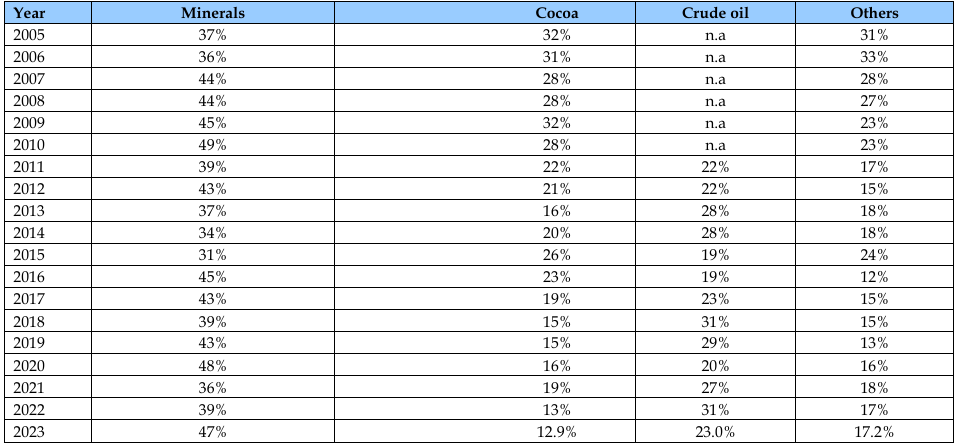Click the 49% Minerals value for 2010
Viewport: 955px width, 443px height.
point(212,145)
